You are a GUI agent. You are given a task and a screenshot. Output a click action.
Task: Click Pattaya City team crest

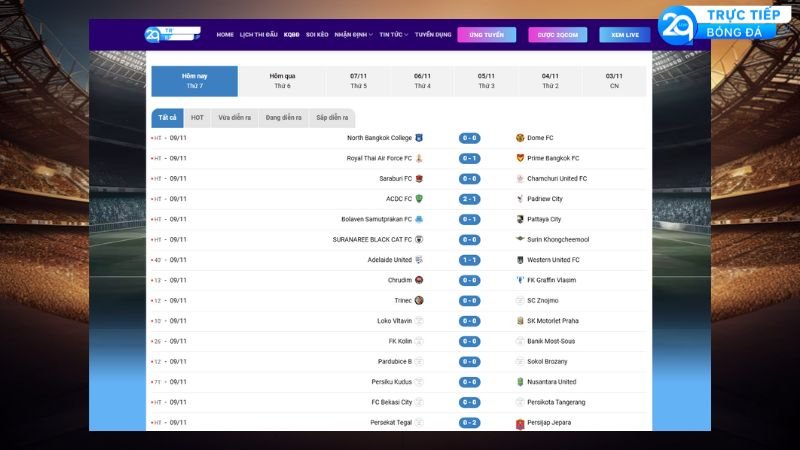point(520,219)
